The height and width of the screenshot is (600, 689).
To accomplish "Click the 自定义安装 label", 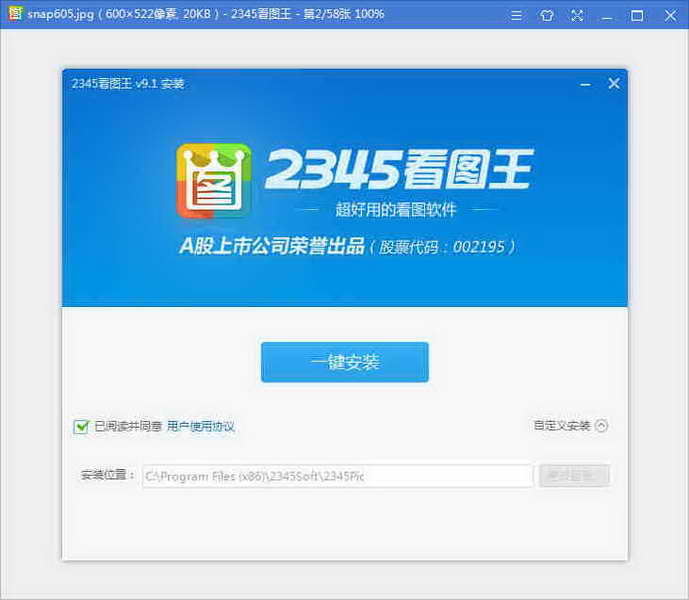I will pos(562,425).
